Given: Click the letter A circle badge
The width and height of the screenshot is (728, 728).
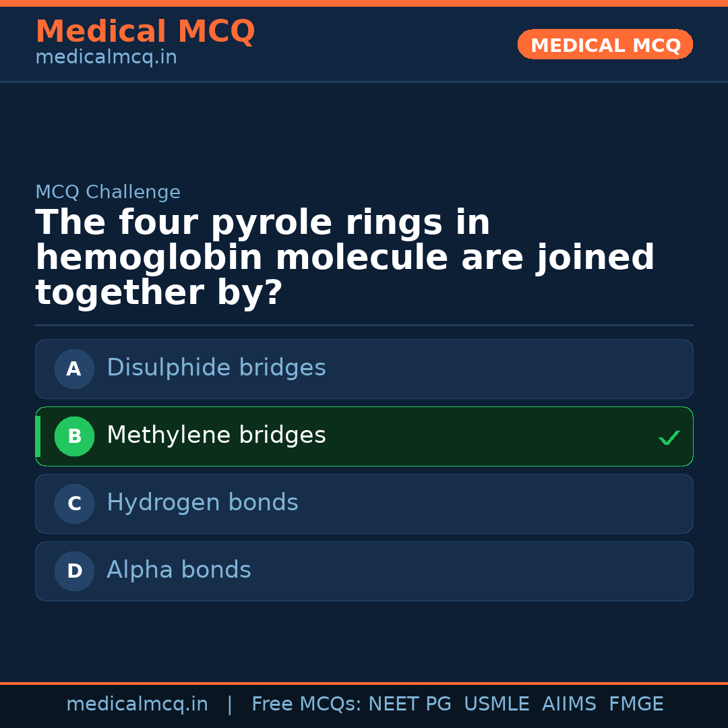Looking at the screenshot, I should click(x=74, y=369).
